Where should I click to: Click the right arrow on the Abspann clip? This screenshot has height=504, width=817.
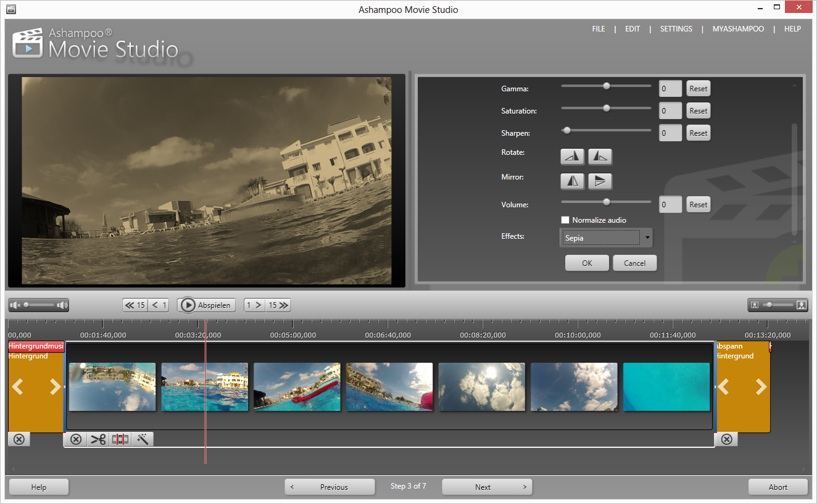click(761, 387)
